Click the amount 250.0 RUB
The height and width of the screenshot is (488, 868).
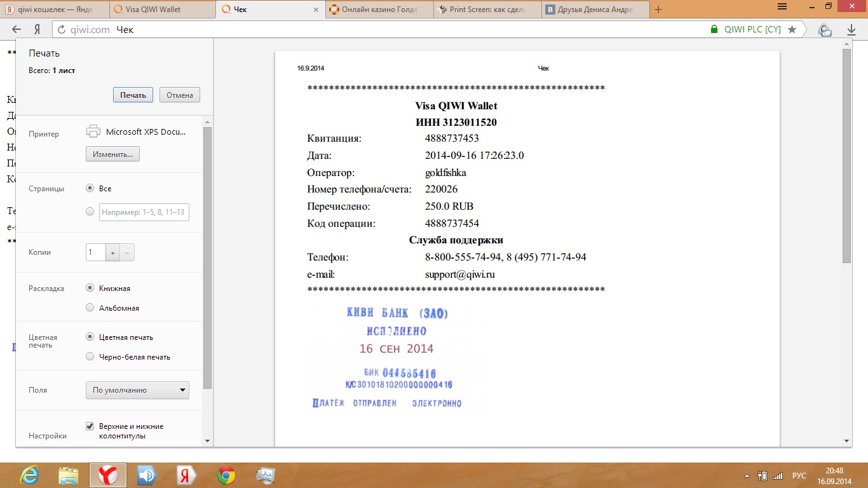(449, 206)
